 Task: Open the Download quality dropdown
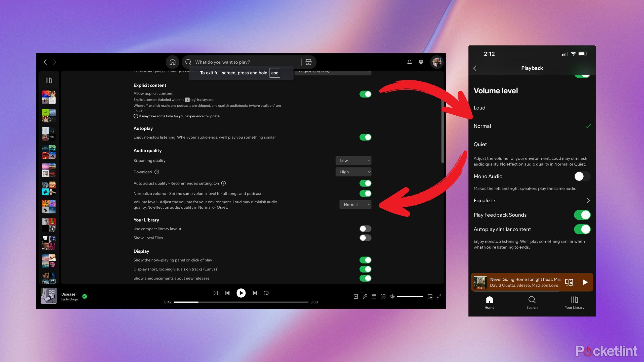pyautogui.click(x=353, y=172)
